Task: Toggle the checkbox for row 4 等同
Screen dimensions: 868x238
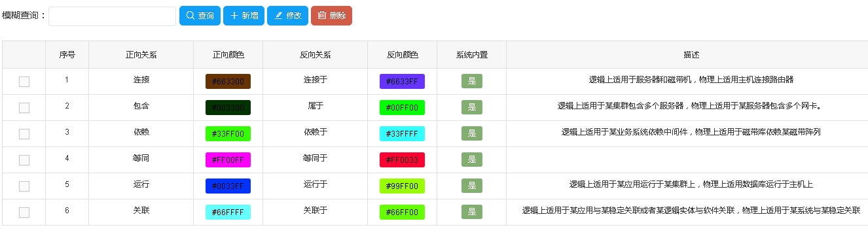Action: [24, 160]
